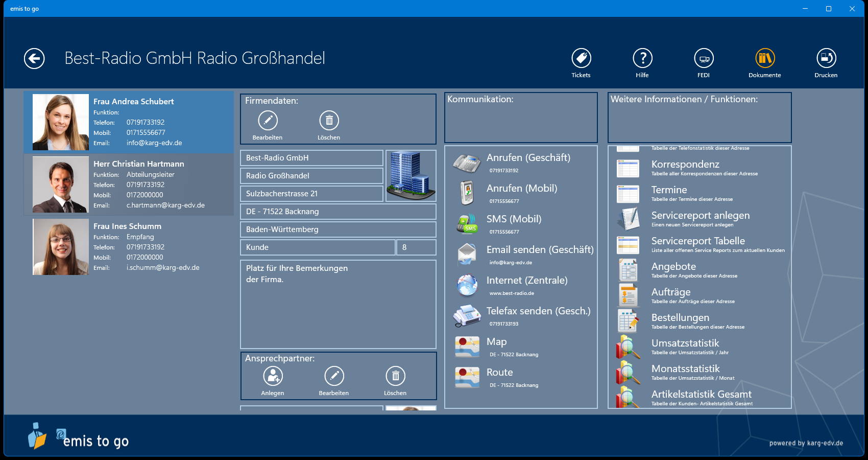This screenshot has height=460, width=868.
Task: Click the Sulzbacherstrasse 21 address field
Action: 311,194
